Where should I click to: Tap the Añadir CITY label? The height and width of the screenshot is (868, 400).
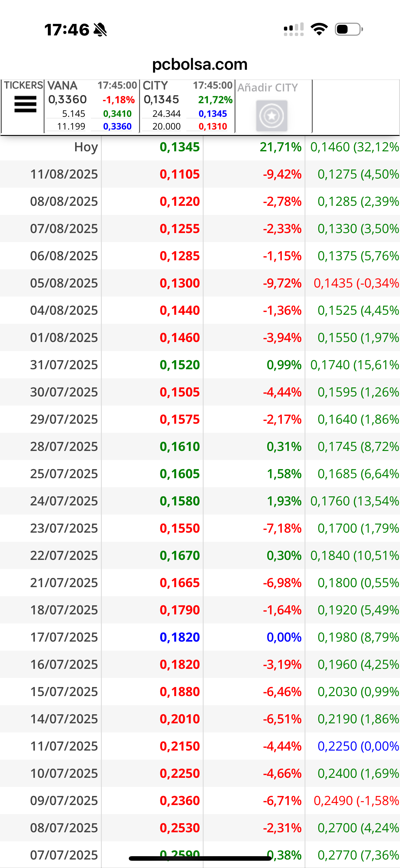pyautogui.click(x=268, y=87)
